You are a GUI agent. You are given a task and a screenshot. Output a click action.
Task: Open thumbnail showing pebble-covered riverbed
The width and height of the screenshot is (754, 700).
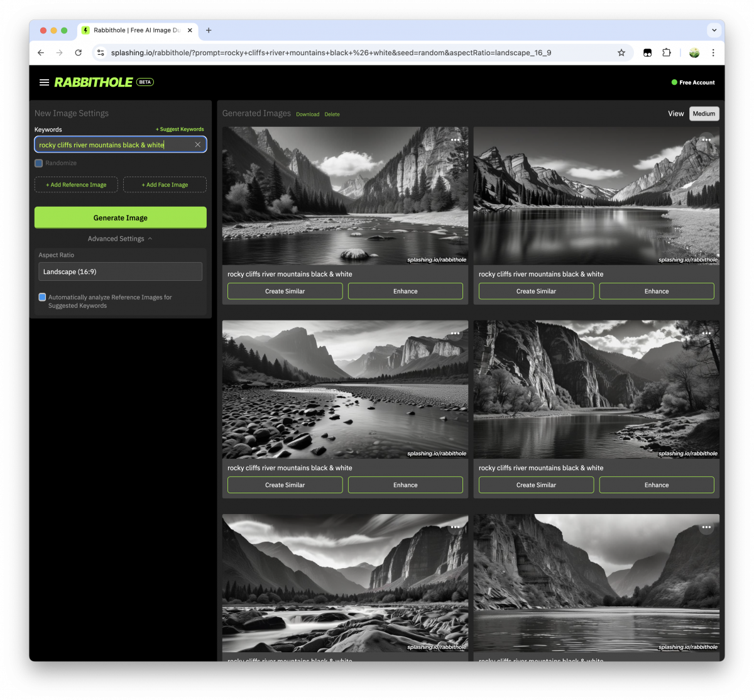point(345,390)
